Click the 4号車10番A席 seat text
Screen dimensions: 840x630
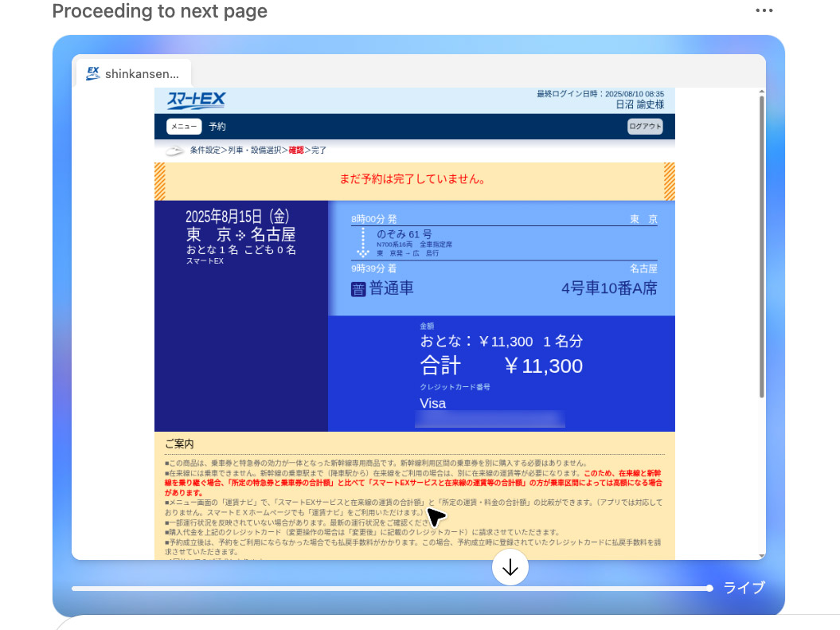(609, 288)
